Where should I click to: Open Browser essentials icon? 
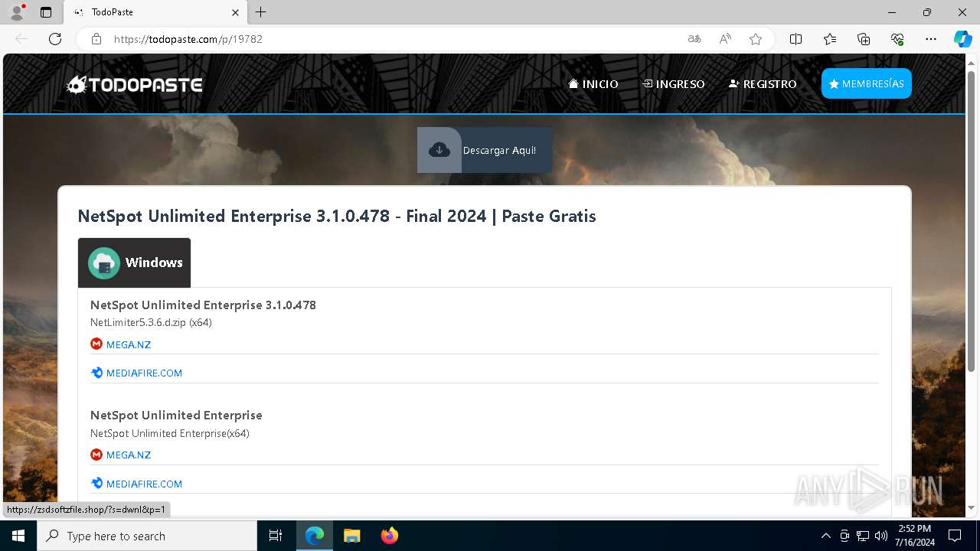[897, 39]
